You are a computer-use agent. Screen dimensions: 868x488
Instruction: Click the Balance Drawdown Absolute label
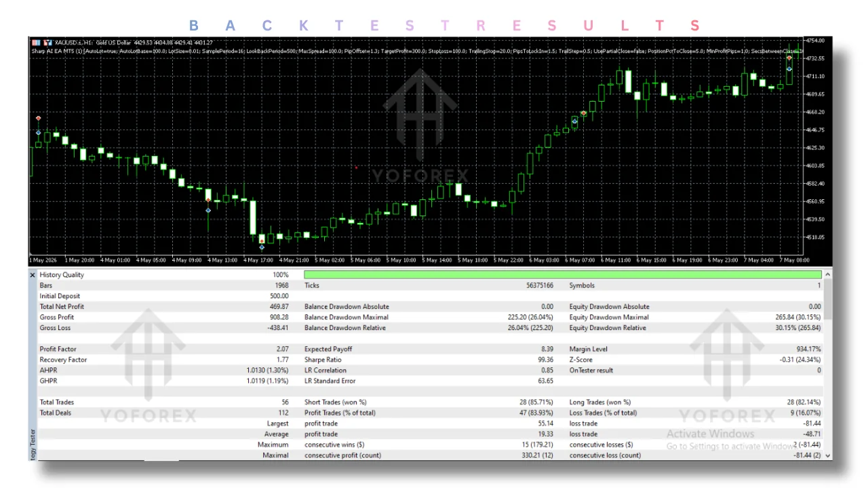(347, 306)
